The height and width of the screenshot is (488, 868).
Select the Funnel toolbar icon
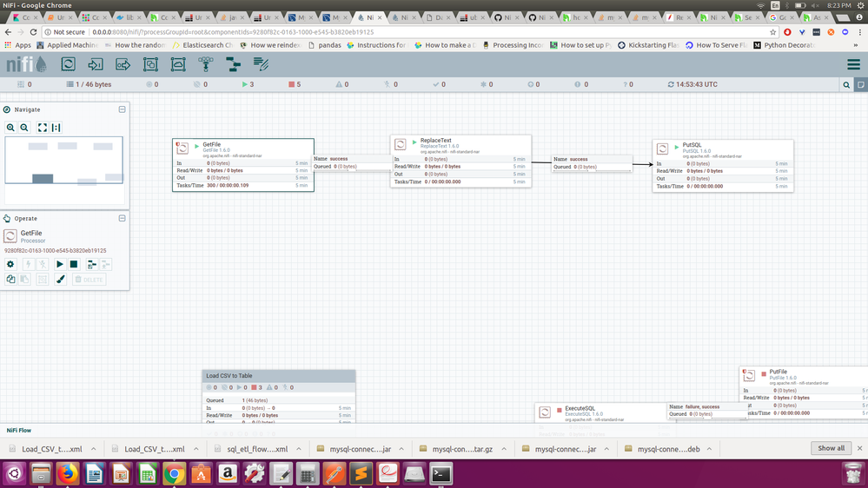click(206, 64)
